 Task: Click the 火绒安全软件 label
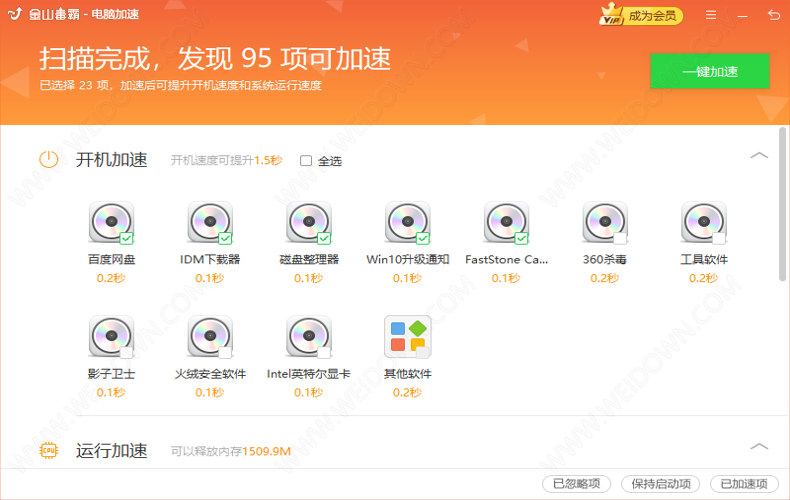pyautogui.click(x=210, y=374)
